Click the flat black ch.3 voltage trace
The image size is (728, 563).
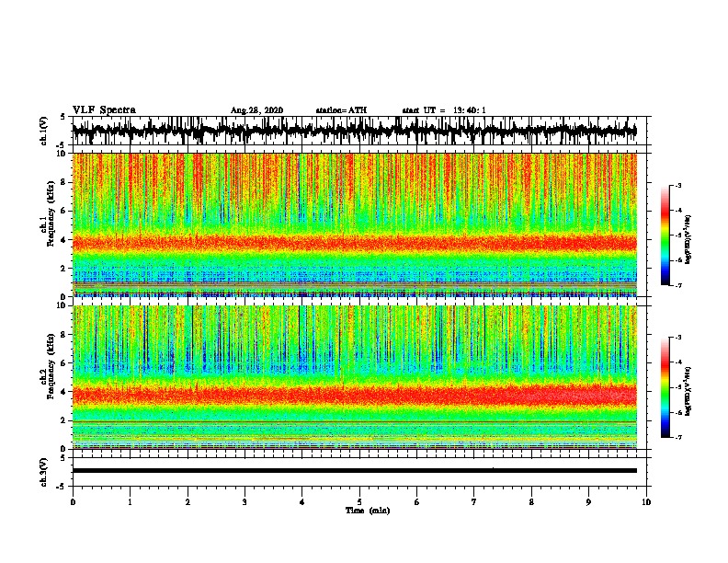(x=355, y=471)
